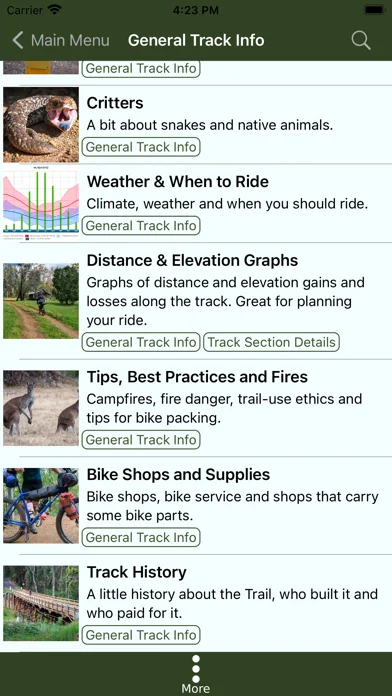392x696 pixels.
Task: Select the Track Section Details tag
Action: coord(272,342)
